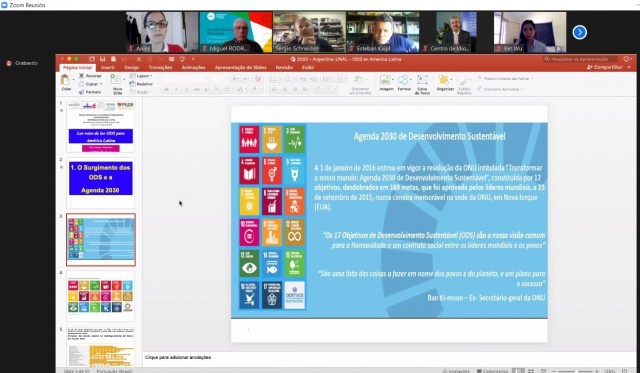Toggle normal view in status bar
This screenshot has height=373, width=640.
(x=518, y=371)
